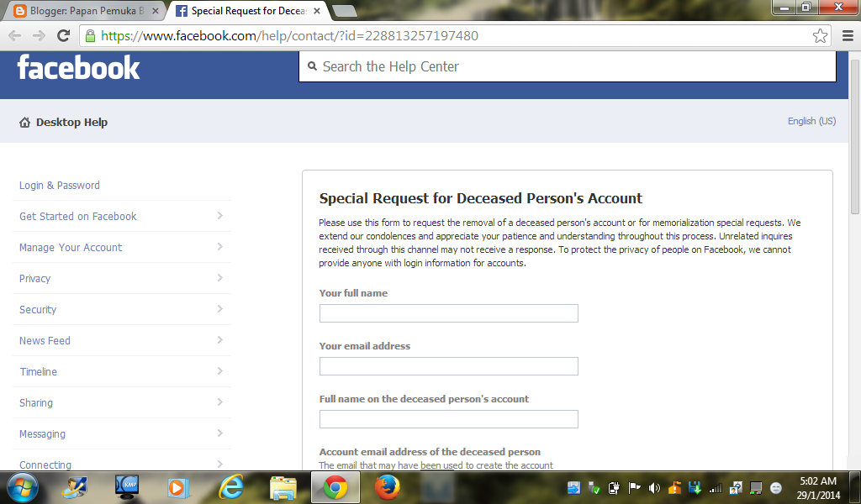Open the News Feed help topic
The image size is (861, 504).
point(45,341)
